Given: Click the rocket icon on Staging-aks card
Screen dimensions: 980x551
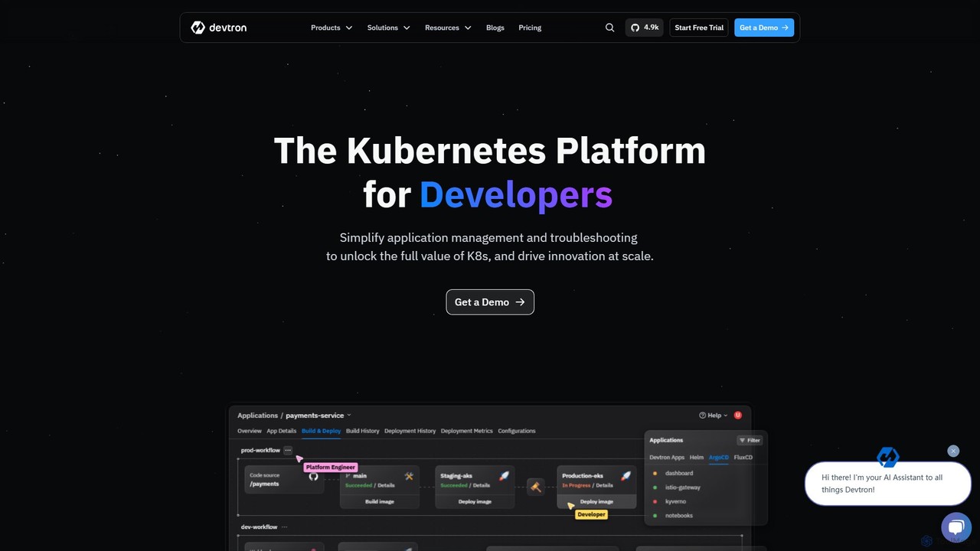Looking at the screenshot, I should tap(504, 476).
